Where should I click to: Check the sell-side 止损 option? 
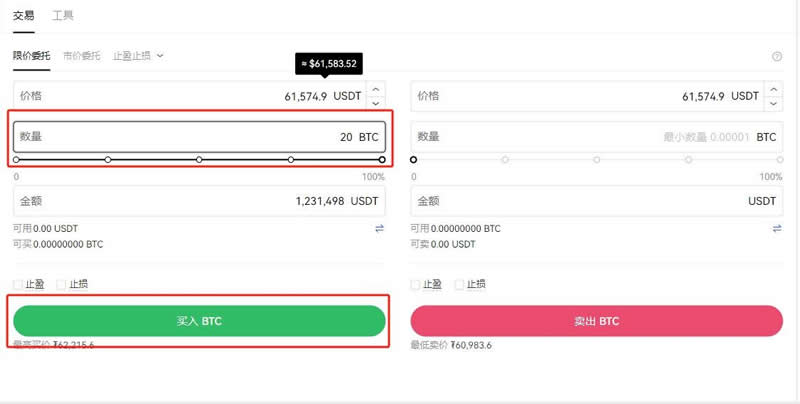460,284
